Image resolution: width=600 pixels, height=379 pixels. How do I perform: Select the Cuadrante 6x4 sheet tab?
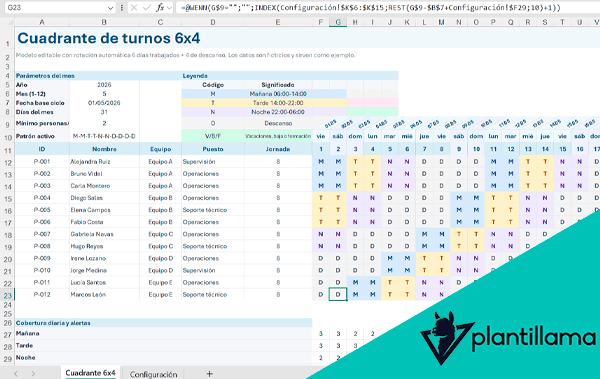90,373
